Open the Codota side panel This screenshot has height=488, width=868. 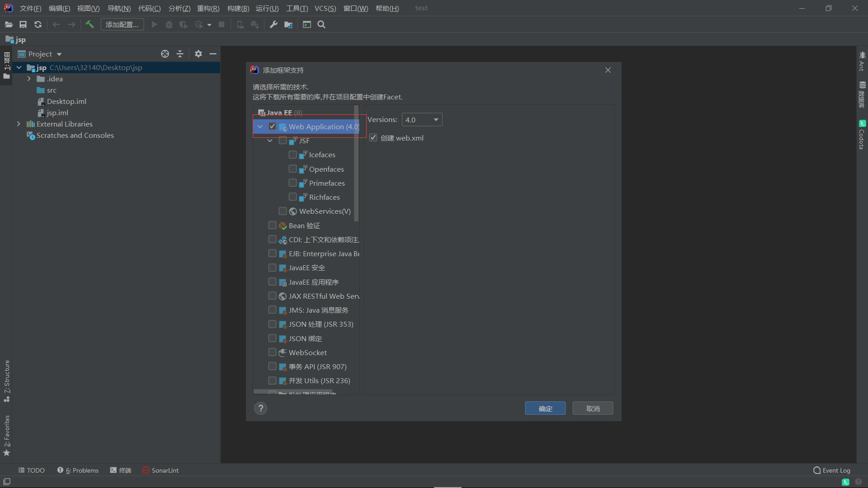[862, 135]
